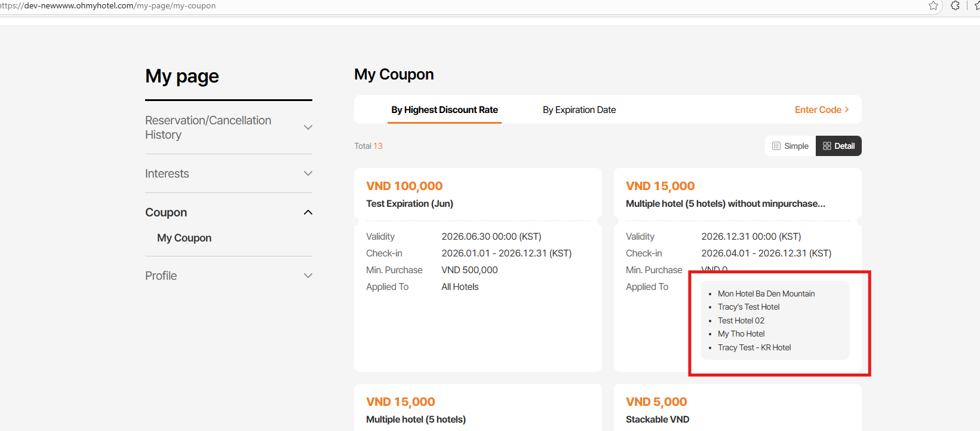The height and width of the screenshot is (431, 980).
Task: Switch to Simple coupon view
Action: [x=790, y=146]
